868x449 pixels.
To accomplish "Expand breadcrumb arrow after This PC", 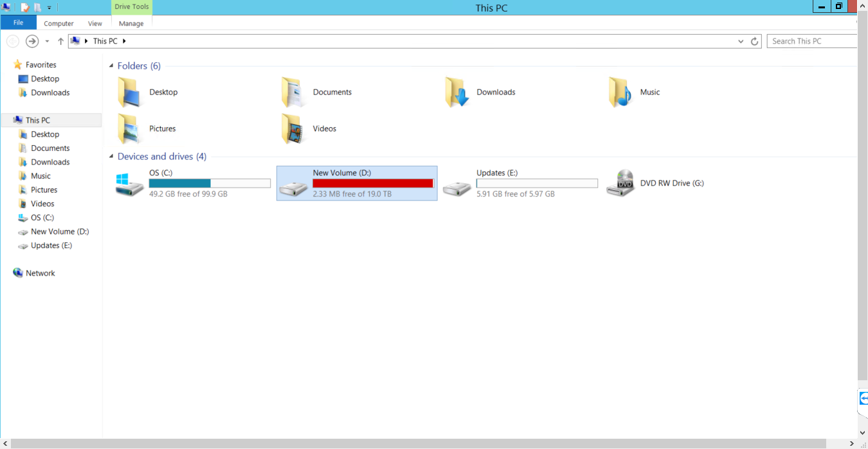I will [x=124, y=41].
